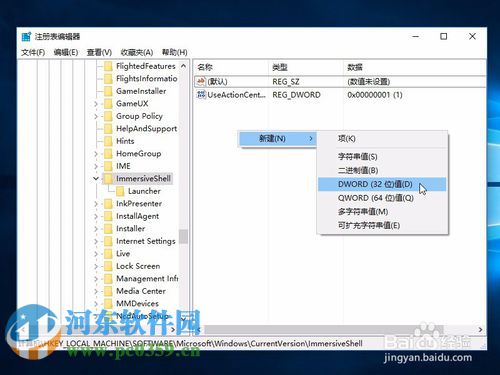Click the InstallAgent folder icon
500x375 pixels.
108,216
